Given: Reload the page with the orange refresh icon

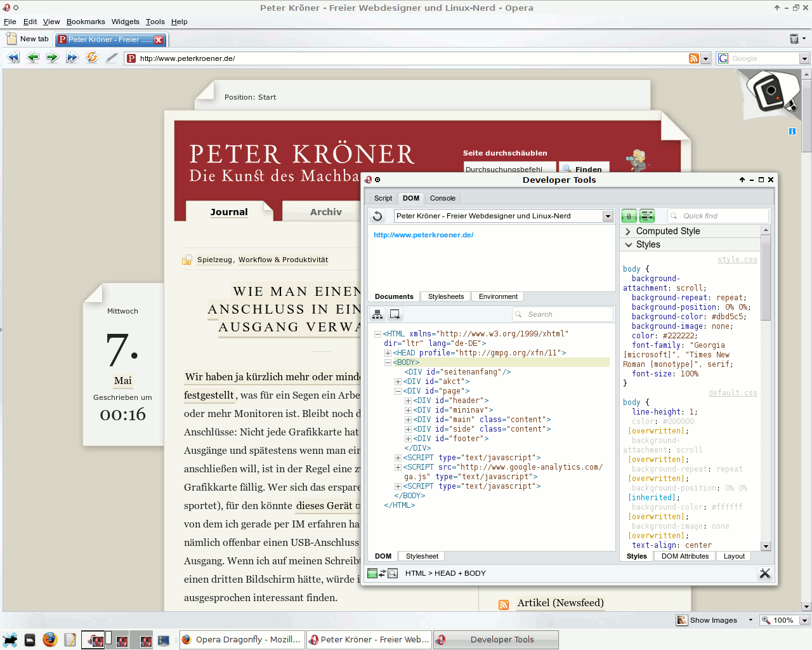Looking at the screenshot, I should [92, 58].
